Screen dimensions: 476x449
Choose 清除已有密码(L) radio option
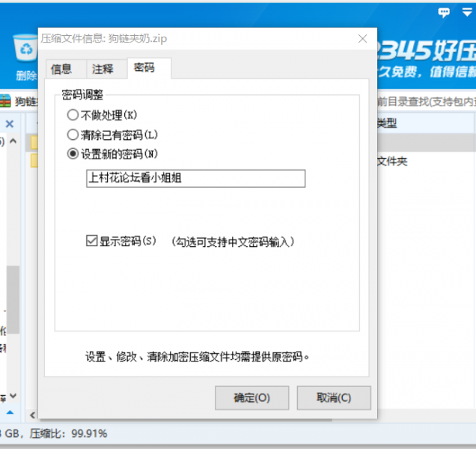[x=73, y=135]
